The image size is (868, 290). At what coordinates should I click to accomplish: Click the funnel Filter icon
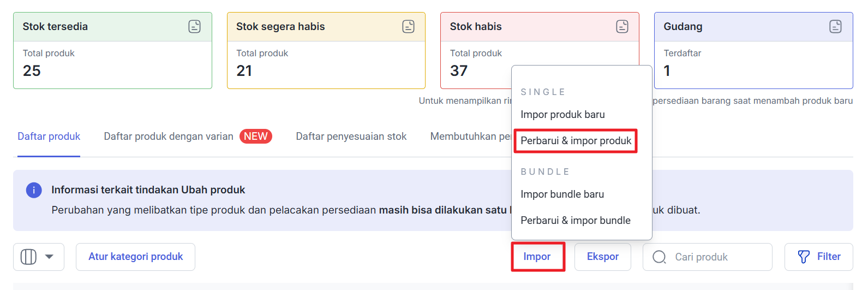coord(804,257)
